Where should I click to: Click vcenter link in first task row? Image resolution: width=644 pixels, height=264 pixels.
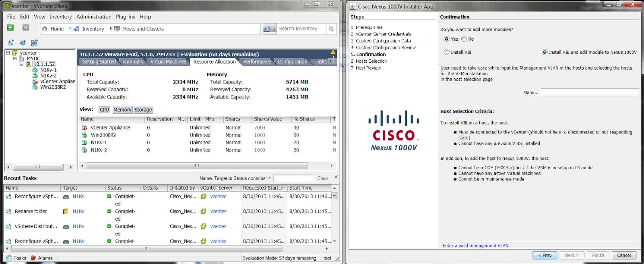click(x=218, y=196)
